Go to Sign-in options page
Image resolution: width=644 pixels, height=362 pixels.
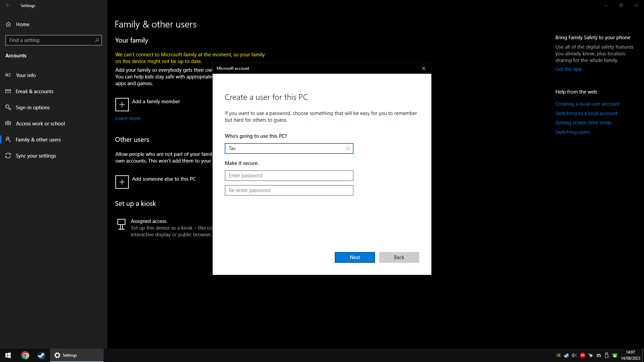33,108
